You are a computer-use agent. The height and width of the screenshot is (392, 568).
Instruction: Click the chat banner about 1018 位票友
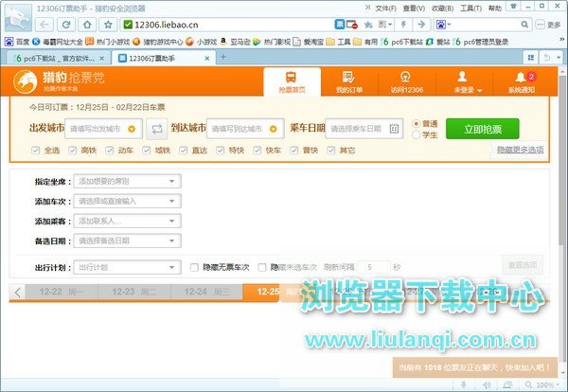[x=474, y=367]
